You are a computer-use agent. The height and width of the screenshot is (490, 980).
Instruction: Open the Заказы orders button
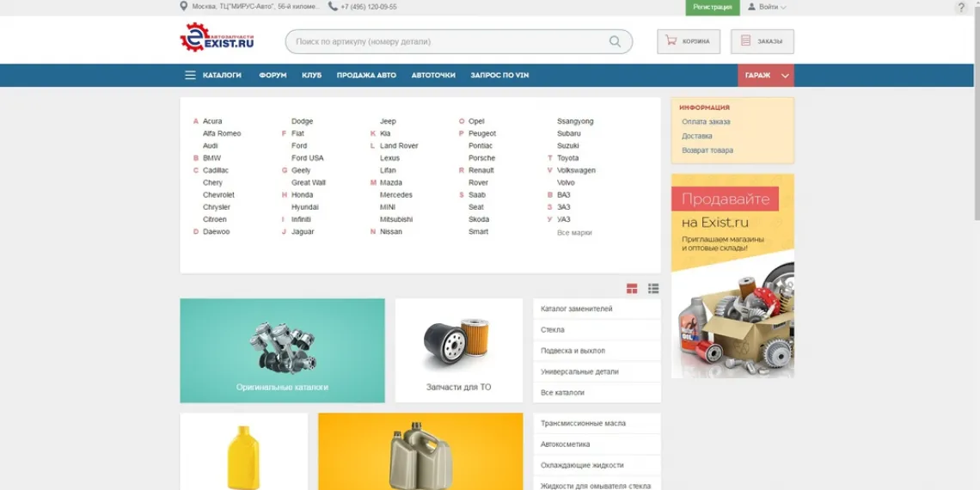tap(762, 42)
